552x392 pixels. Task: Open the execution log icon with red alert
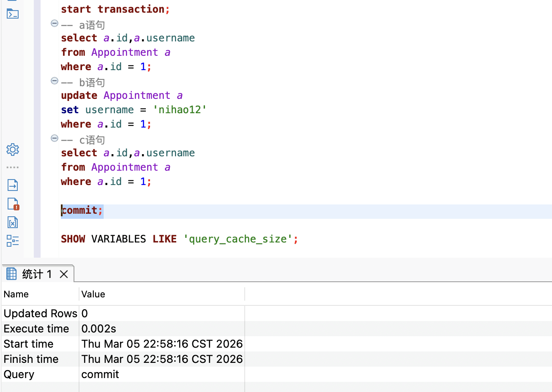tap(13, 204)
